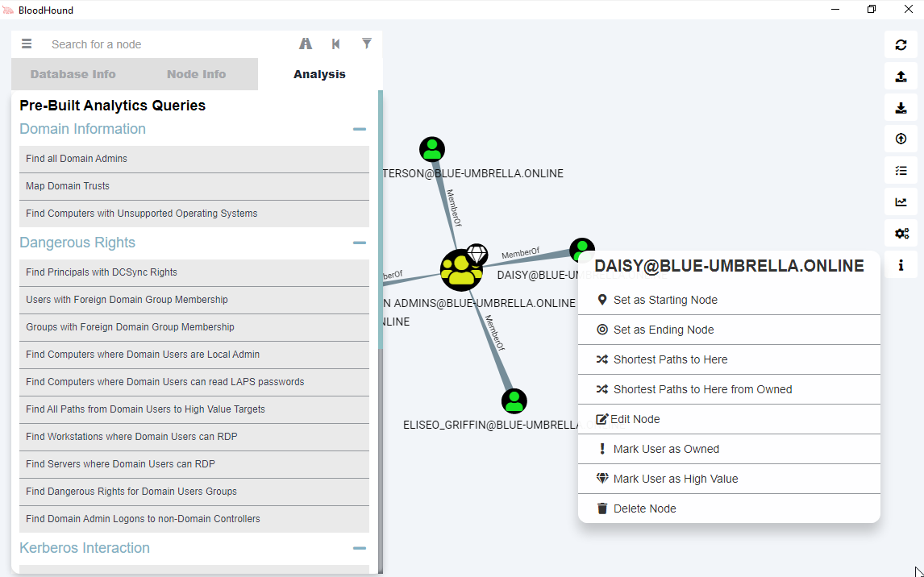Open the chart layout icon
924x577 pixels.
coord(901,202)
